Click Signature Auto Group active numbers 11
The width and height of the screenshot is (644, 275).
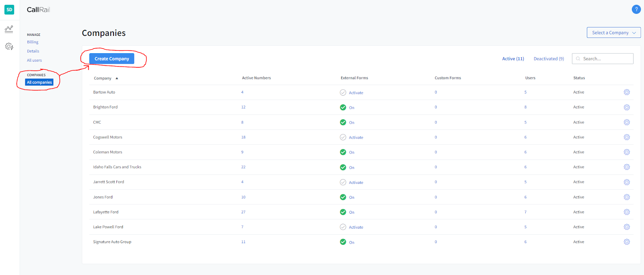[243, 242]
